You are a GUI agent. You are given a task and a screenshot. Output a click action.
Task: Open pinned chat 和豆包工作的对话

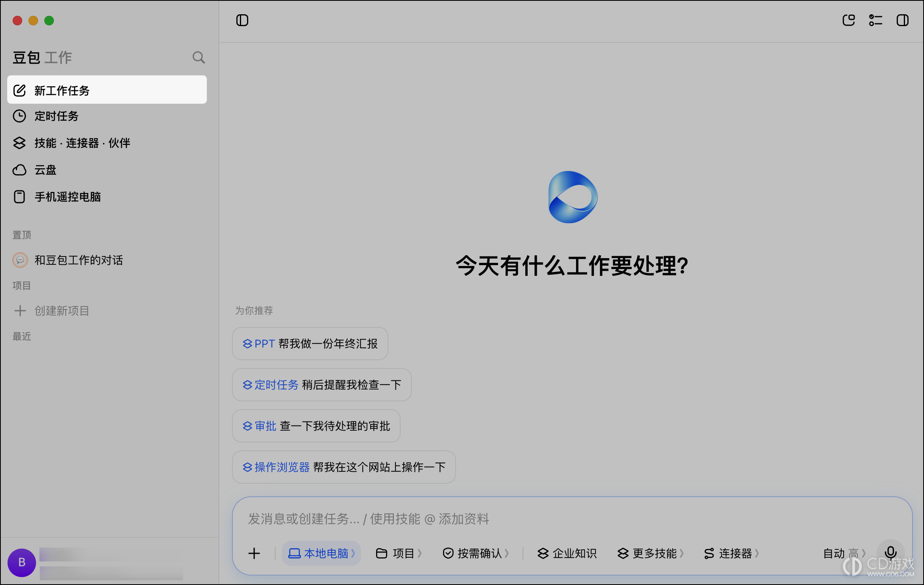click(107, 260)
